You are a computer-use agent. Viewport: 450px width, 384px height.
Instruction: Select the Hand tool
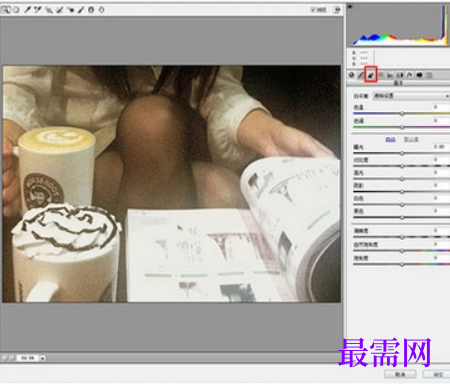tap(16, 10)
